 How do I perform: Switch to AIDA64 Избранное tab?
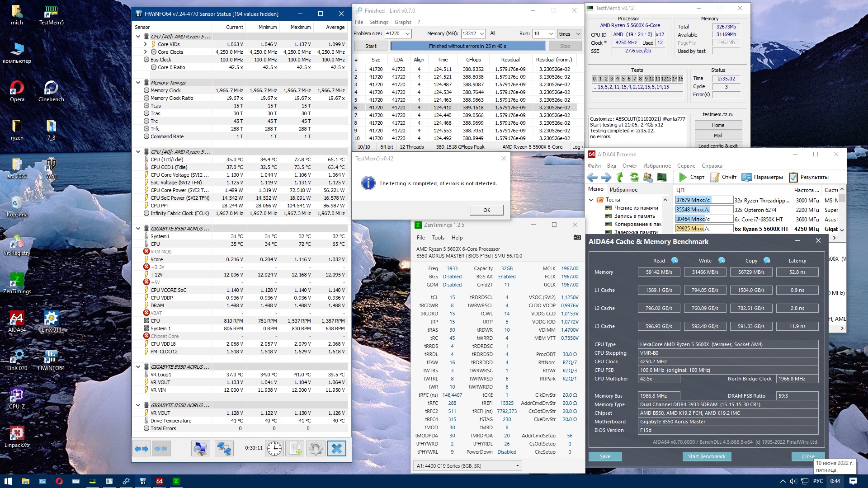[623, 190]
